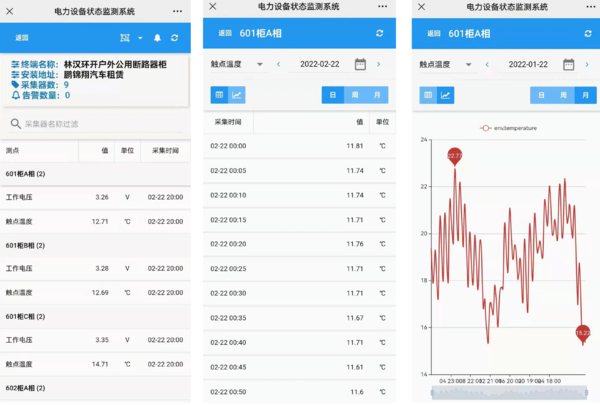
Task: Tap 返回 in the middle 601柜A相 header
Action: 225,33
